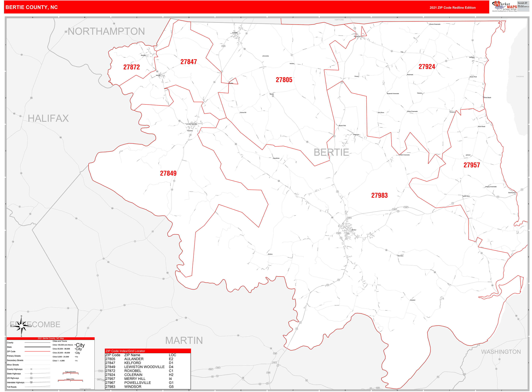Click the State Highways circle marker in legend
Screen dimensions: 532x392
(31, 373)
